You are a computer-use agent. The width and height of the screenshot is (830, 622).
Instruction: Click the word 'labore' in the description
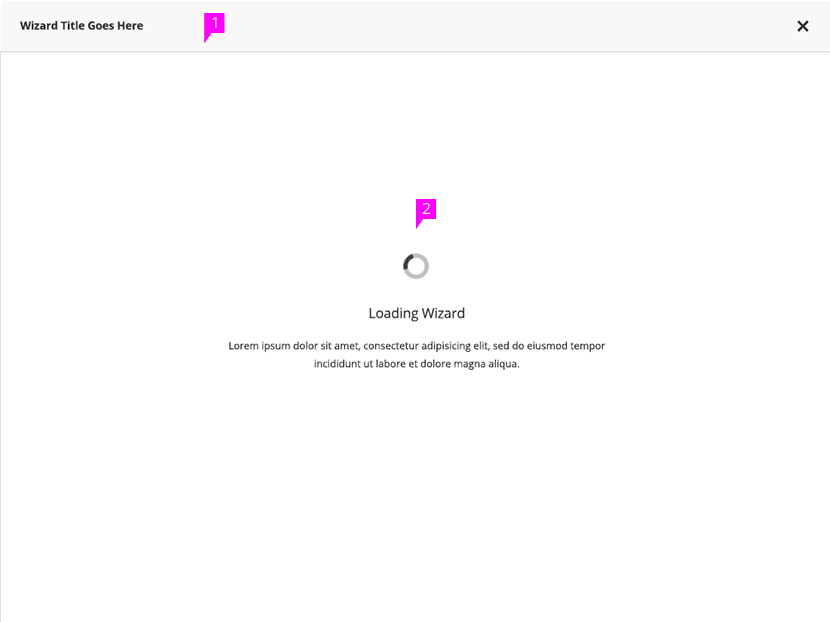(x=394, y=364)
